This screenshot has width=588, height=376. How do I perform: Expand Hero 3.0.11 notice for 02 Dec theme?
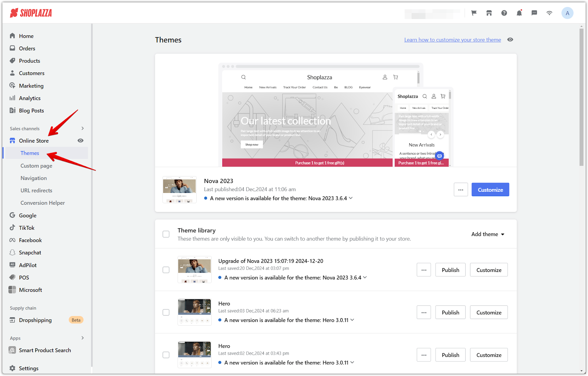click(352, 362)
